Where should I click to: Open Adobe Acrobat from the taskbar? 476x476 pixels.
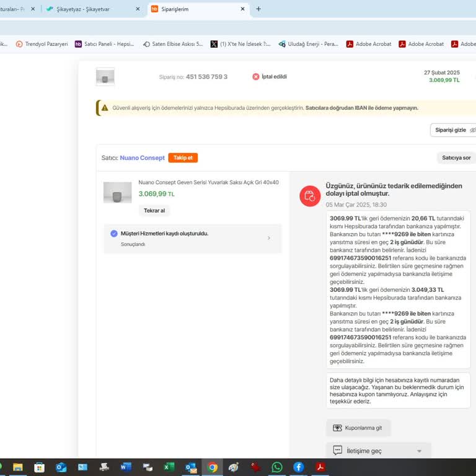[320, 467]
